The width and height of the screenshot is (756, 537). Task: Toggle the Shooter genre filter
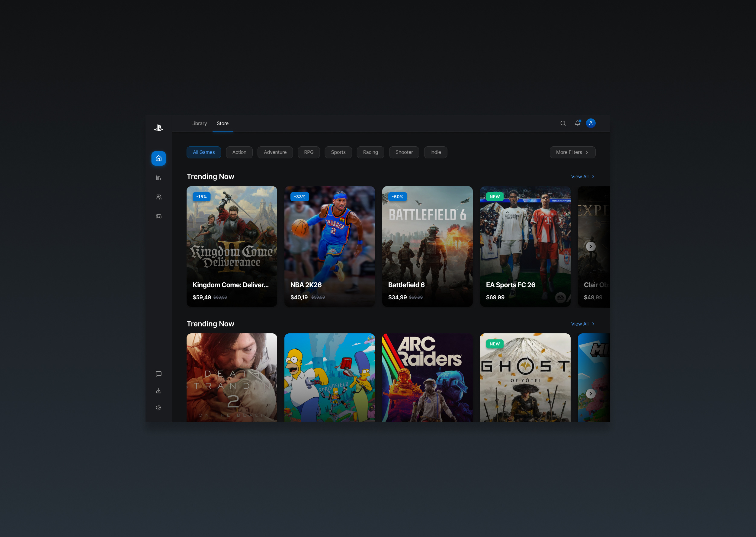[x=404, y=152]
